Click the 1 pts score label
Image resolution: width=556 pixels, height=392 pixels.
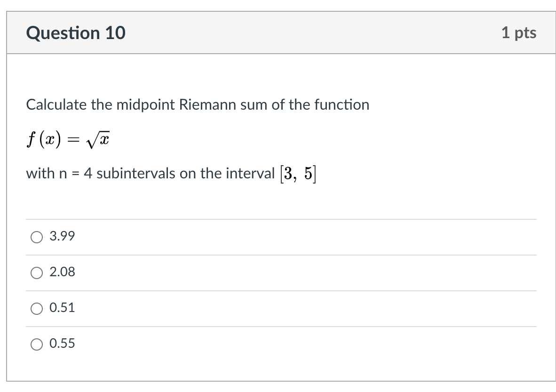pyautogui.click(x=519, y=32)
